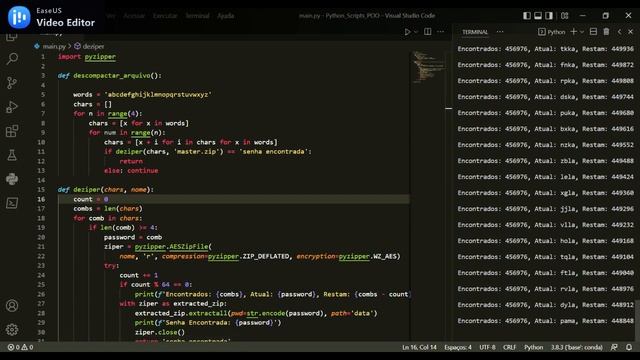
Task: Close the terminal panel
Action: coord(630,31)
